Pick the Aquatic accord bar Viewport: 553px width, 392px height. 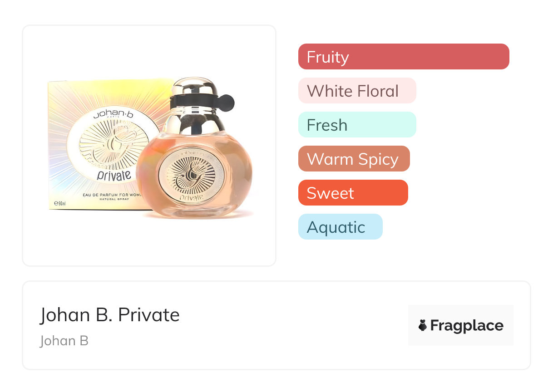(340, 227)
